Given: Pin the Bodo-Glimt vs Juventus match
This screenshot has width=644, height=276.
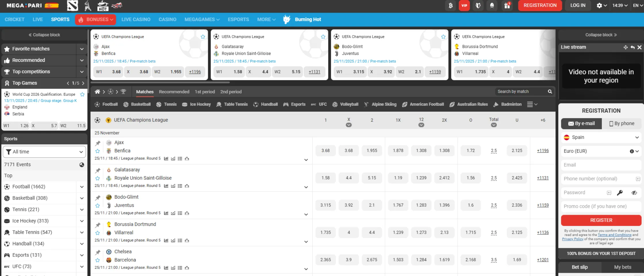Looking at the screenshot, I should [x=97, y=197].
